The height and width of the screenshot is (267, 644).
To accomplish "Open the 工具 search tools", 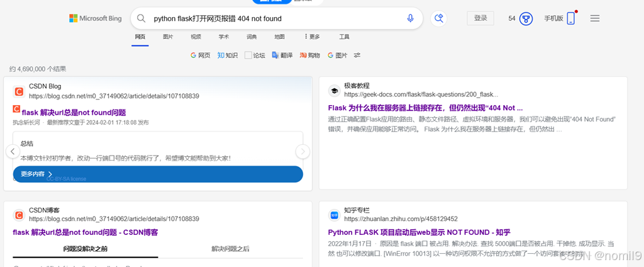I will 344,37.
